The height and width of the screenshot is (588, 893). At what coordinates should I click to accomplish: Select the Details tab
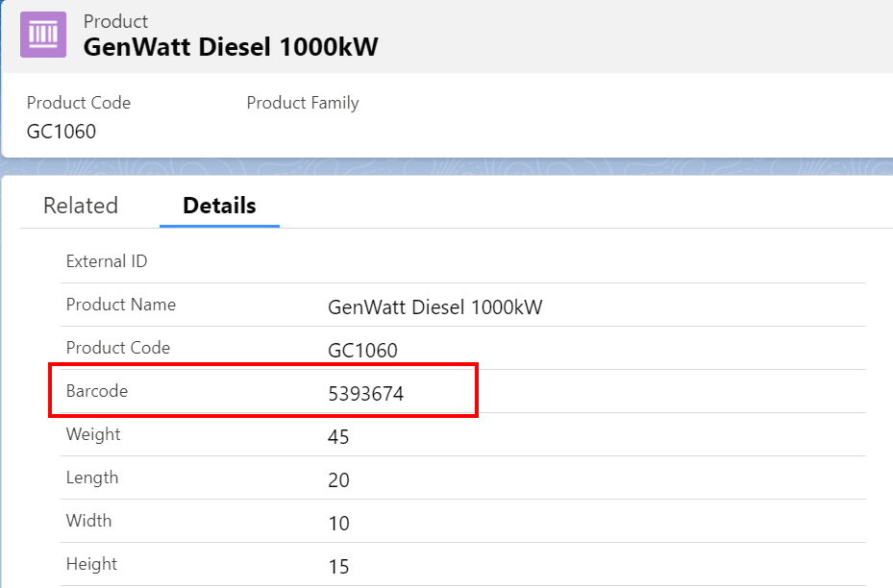(x=219, y=206)
